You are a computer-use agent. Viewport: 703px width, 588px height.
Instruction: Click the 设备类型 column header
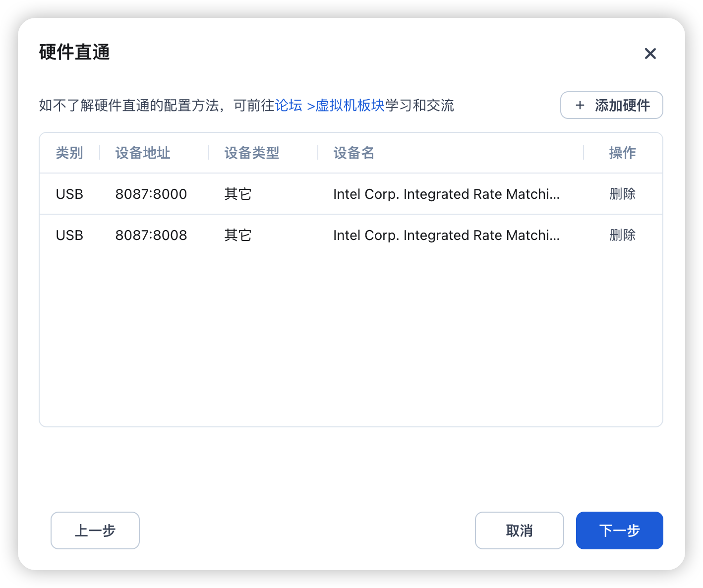coord(252,153)
